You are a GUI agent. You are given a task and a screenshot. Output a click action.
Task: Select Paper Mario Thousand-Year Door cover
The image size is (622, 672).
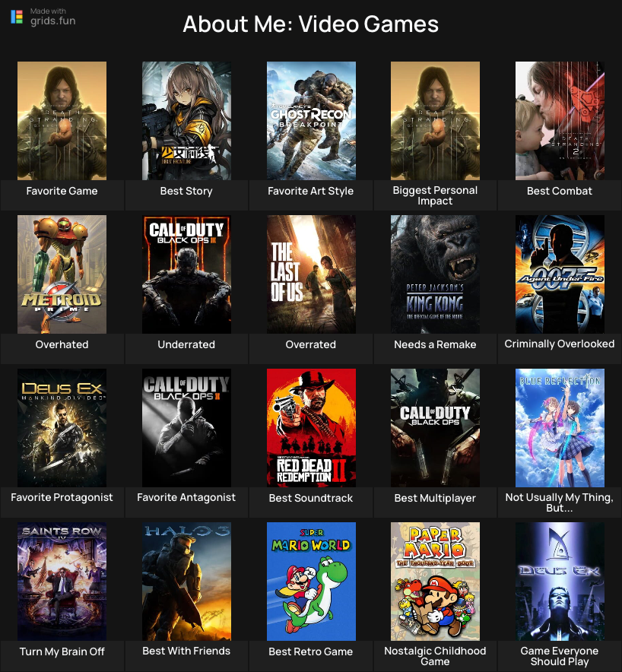pyautogui.click(x=435, y=581)
